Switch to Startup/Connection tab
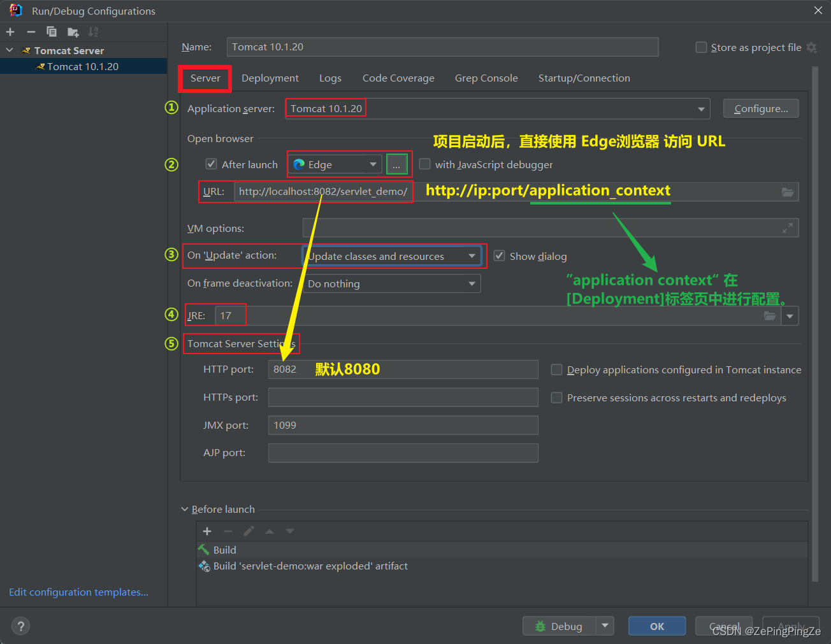The width and height of the screenshot is (831, 644). [584, 78]
